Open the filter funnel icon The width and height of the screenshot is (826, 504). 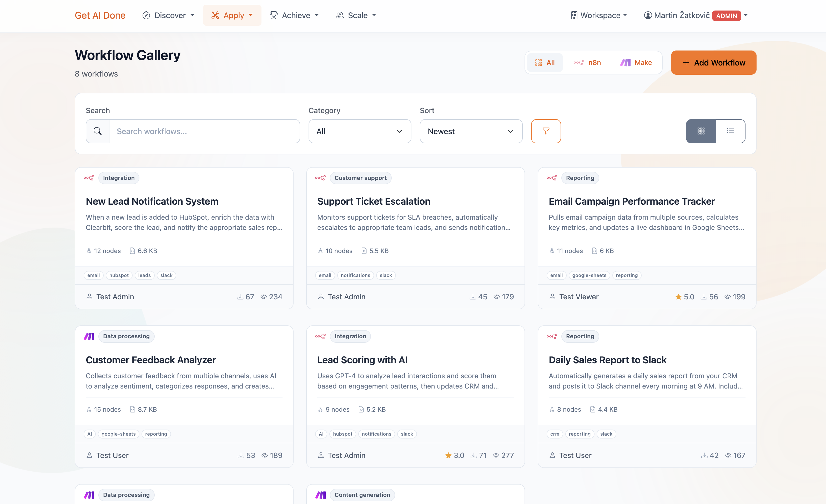[x=546, y=131]
